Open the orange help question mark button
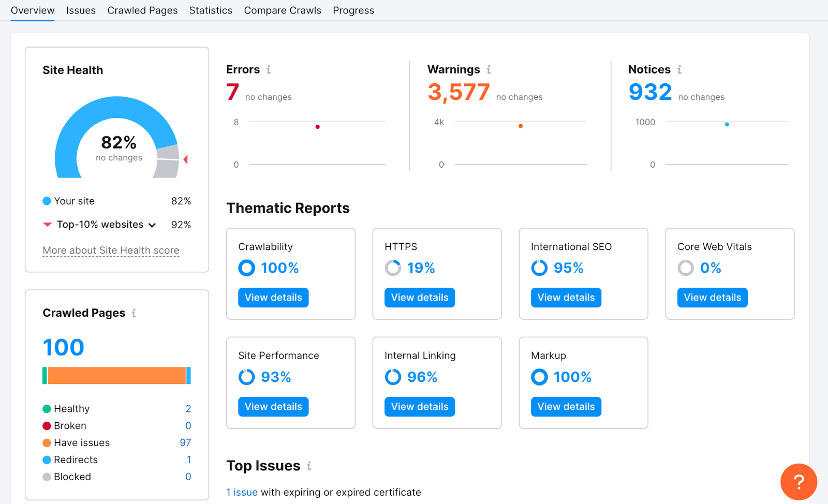Screen dimensions: 828x504 (799, 482)
